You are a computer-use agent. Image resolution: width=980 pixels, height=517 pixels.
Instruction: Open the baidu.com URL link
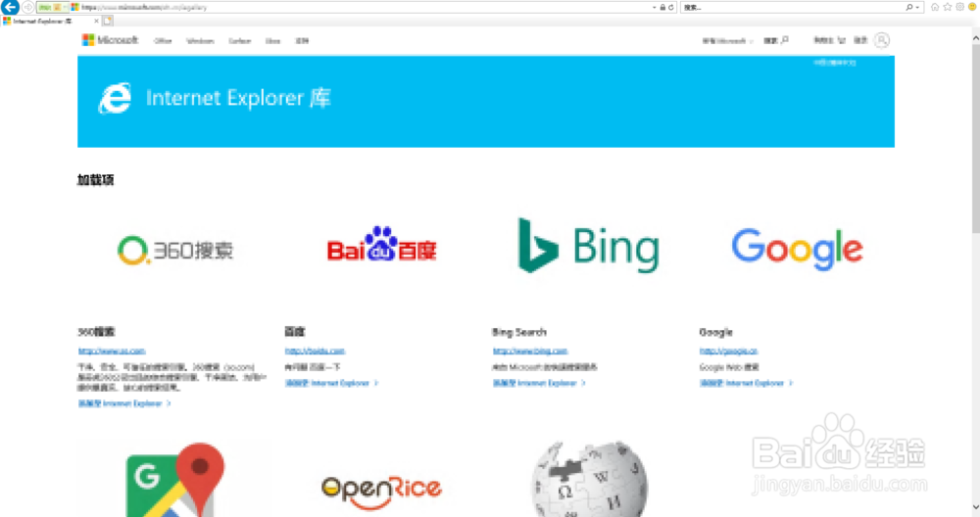pyautogui.click(x=315, y=351)
